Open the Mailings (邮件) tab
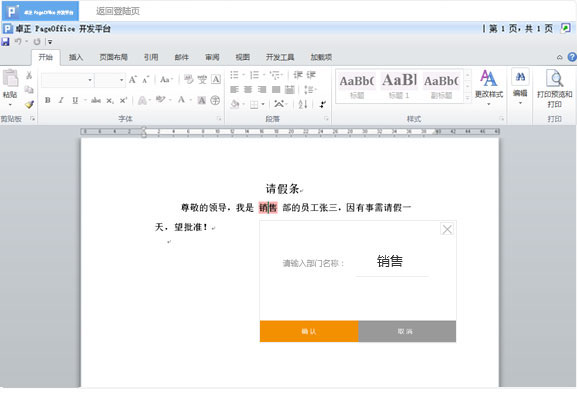 (181, 57)
